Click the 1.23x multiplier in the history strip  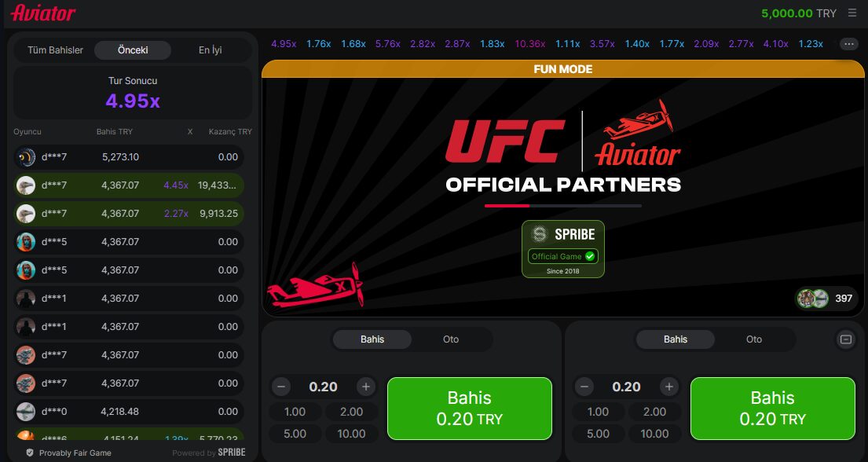pos(811,44)
